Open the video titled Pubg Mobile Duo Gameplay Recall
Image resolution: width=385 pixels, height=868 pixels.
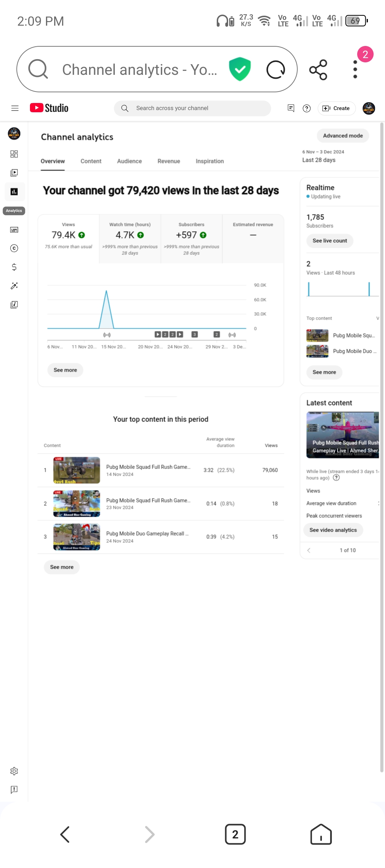point(147,534)
